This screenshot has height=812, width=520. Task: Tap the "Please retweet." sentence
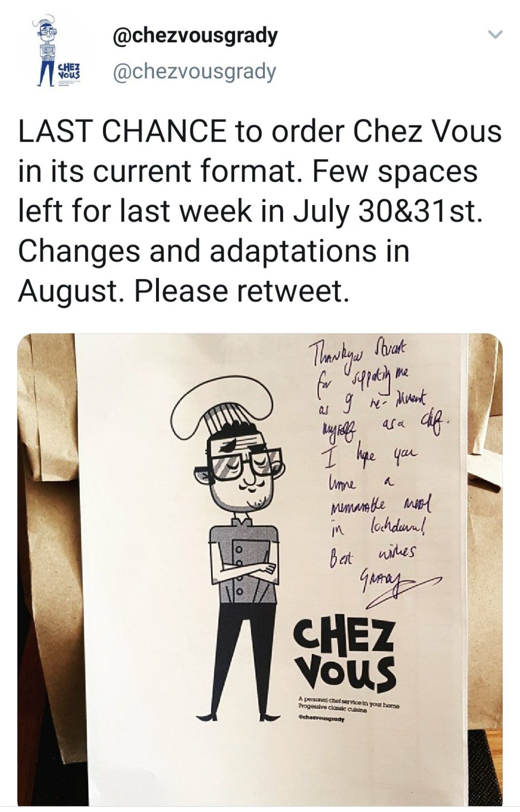[x=243, y=291]
